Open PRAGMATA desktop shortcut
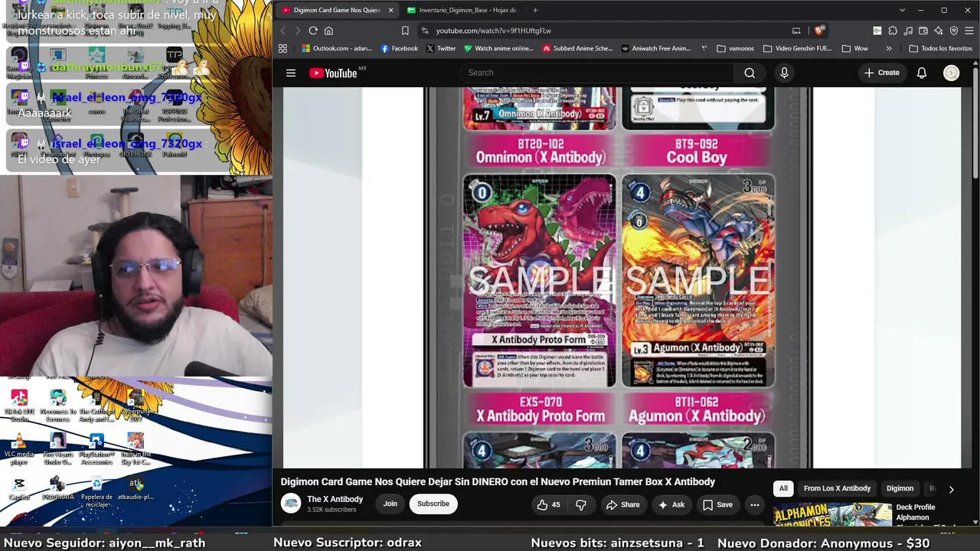980x551 pixels. pos(58,488)
